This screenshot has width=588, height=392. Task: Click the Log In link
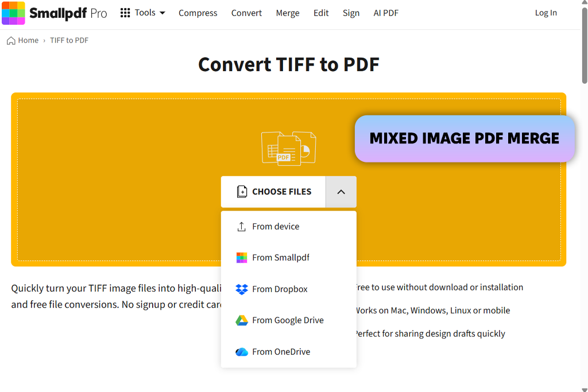point(546,13)
